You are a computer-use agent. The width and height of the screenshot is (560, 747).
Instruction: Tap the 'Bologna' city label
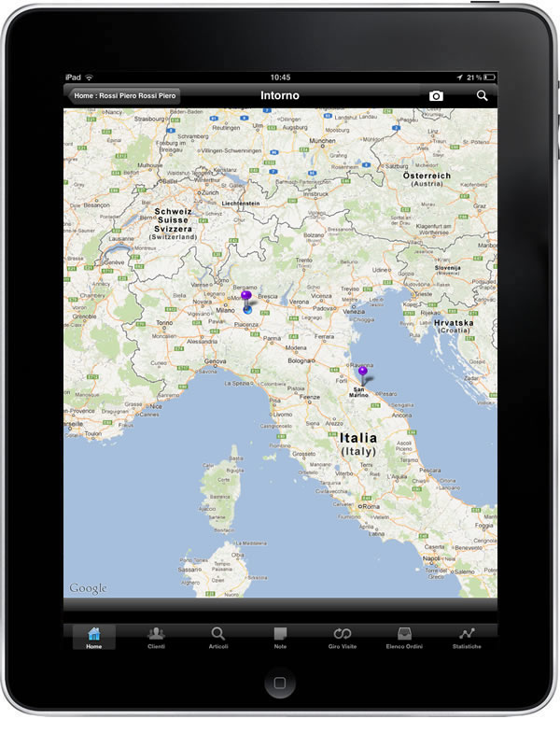pyautogui.click(x=299, y=360)
